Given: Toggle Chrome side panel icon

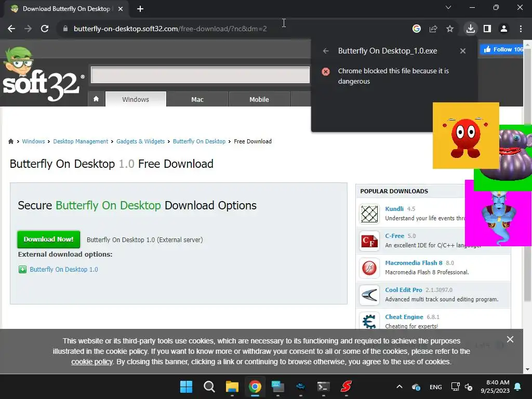Looking at the screenshot, I should tap(487, 29).
